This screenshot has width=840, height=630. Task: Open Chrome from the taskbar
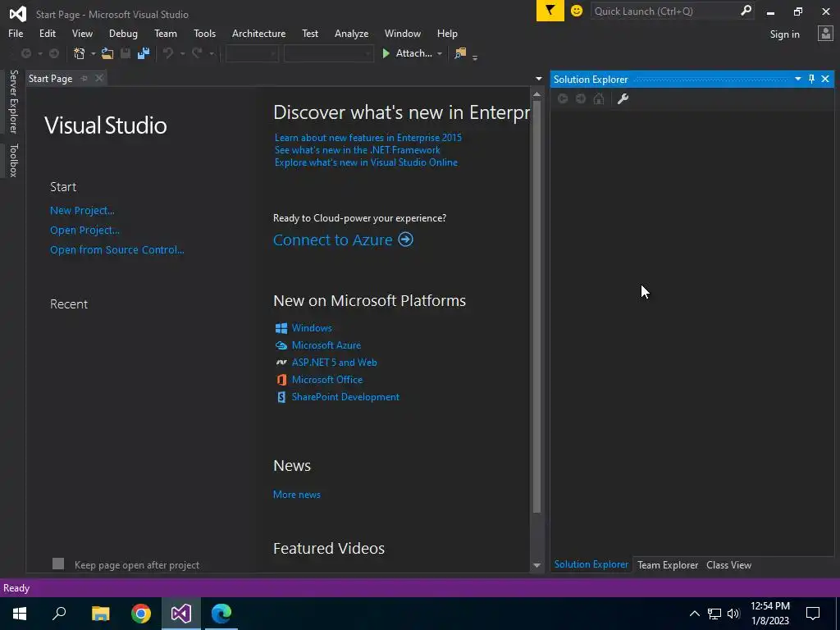141,614
